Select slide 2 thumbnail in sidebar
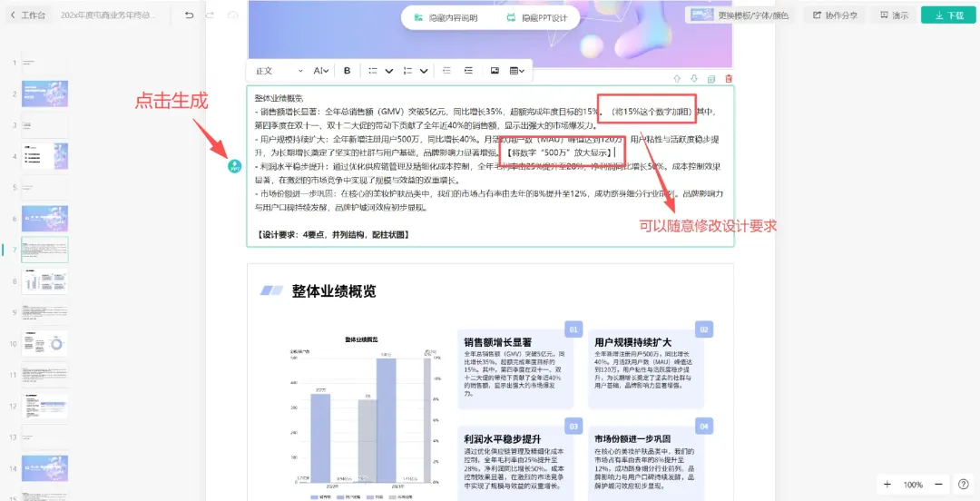The width and height of the screenshot is (980, 501). (44, 93)
